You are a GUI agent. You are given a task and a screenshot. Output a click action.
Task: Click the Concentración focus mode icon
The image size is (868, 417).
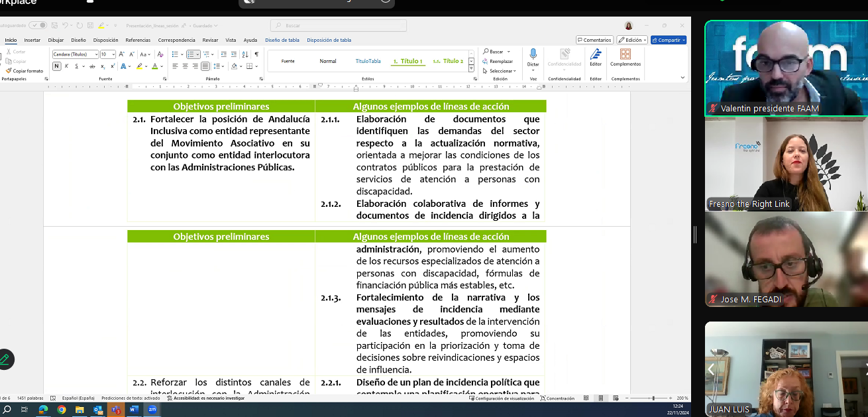coord(558,398)
